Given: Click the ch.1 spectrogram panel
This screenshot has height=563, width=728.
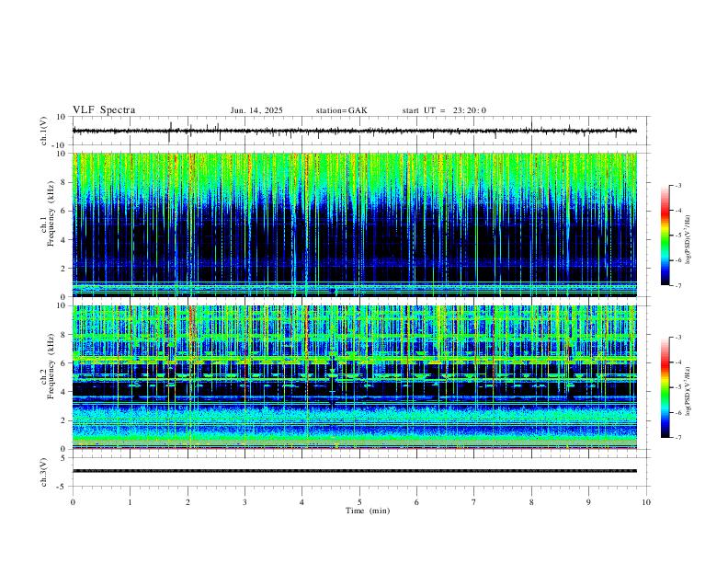Looking at the screenshot, I should [x=355, y=224].
